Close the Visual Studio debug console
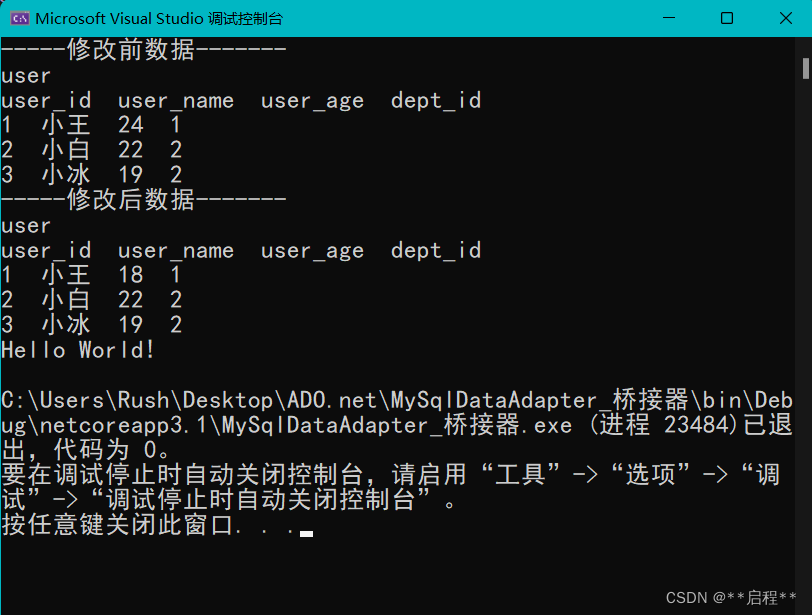The image size is (812, 615). [x=786, y=18]
